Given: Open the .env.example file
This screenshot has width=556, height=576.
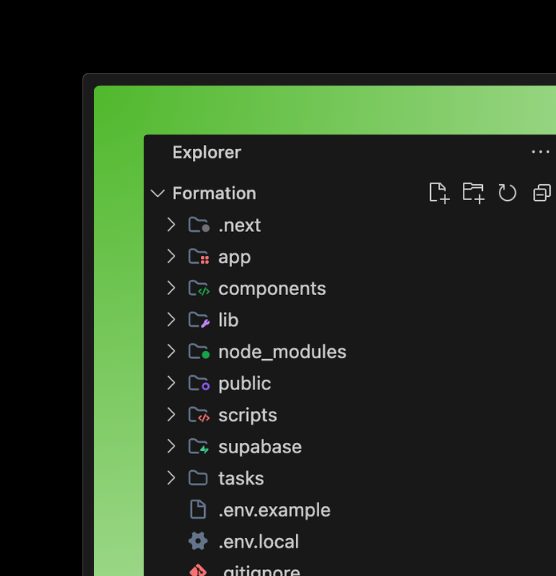Looking at the screenshot, I should click(x=274, y=510).
